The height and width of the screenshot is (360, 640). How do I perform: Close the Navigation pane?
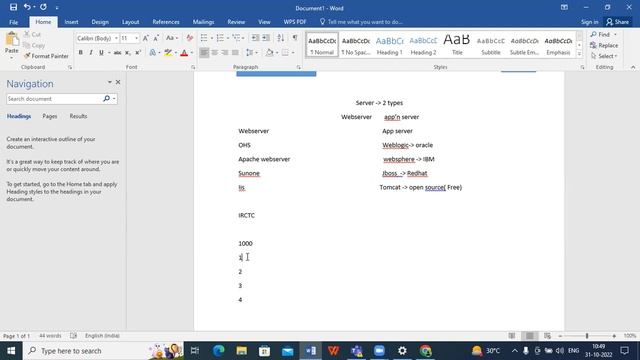tap(118, 82)
